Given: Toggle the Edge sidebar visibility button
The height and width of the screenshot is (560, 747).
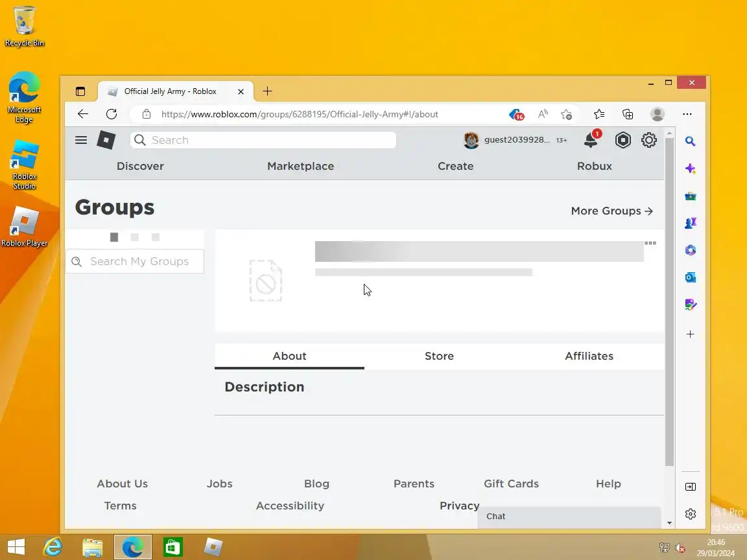Looking at the screenshot, I should [x=691, y=487].
